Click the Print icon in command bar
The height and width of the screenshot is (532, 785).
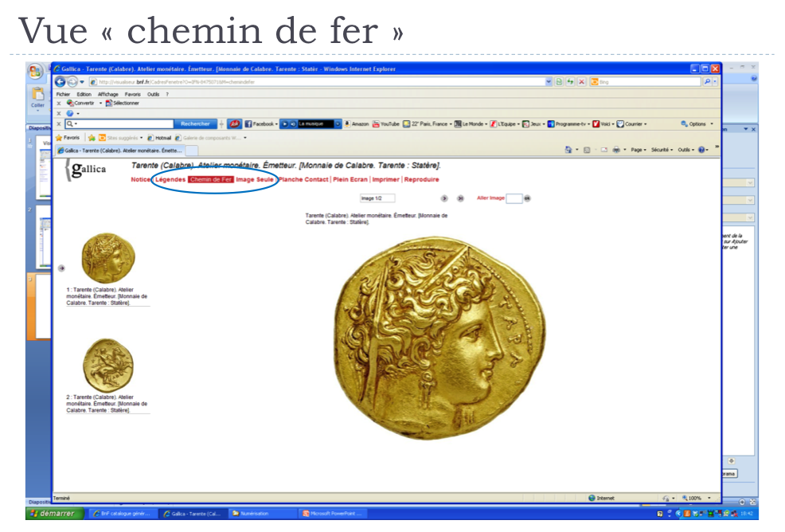[x=616, y=150]
